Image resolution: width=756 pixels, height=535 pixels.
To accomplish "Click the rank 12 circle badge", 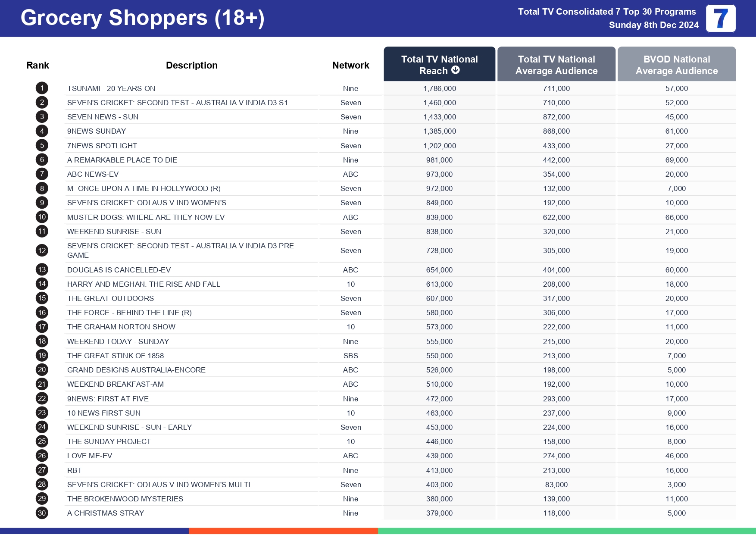I will coord(42,250).
